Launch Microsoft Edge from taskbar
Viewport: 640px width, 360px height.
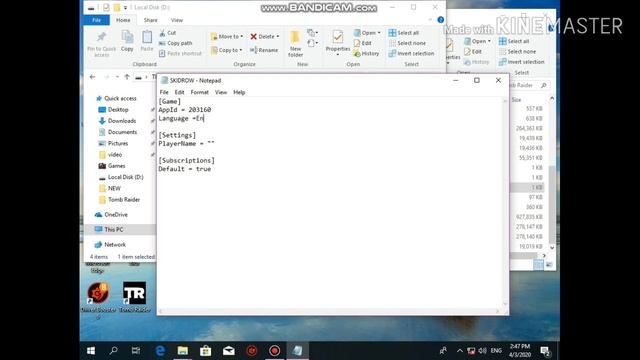(x=160, y=351)
